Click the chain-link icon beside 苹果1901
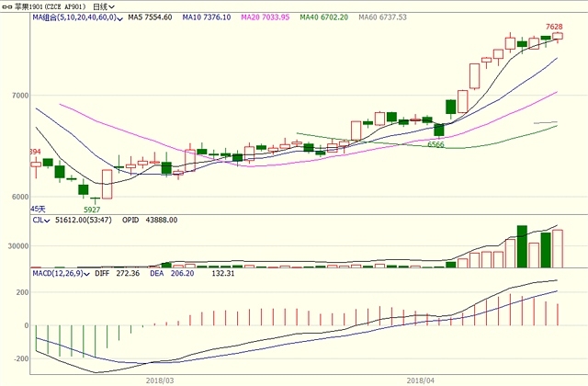 click(x=7, y=6)
